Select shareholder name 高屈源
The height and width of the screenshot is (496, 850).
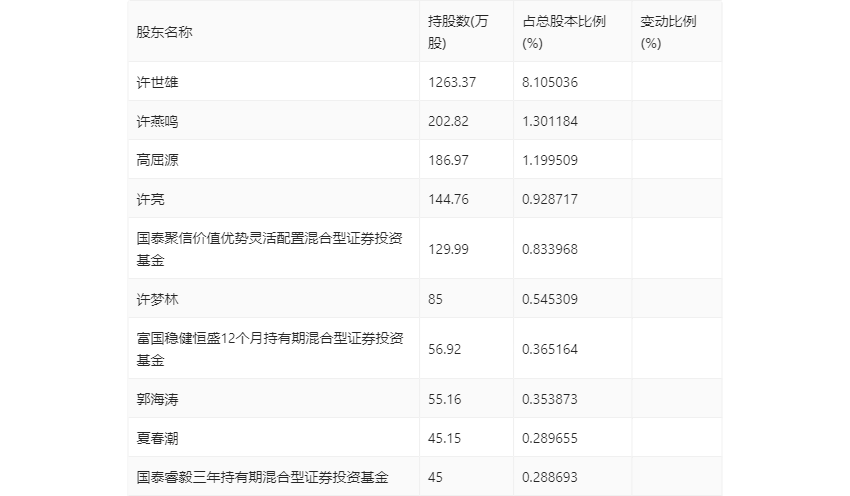[x=157, y=160]
